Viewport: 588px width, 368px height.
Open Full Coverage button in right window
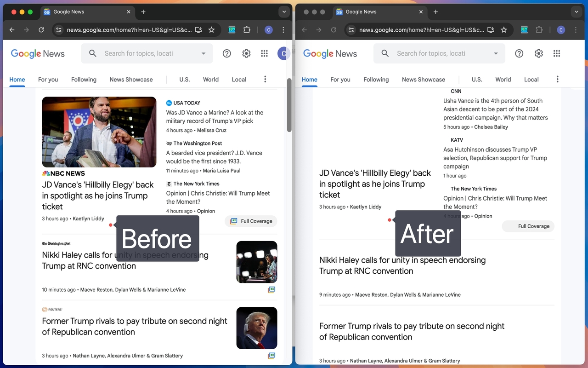528,226
